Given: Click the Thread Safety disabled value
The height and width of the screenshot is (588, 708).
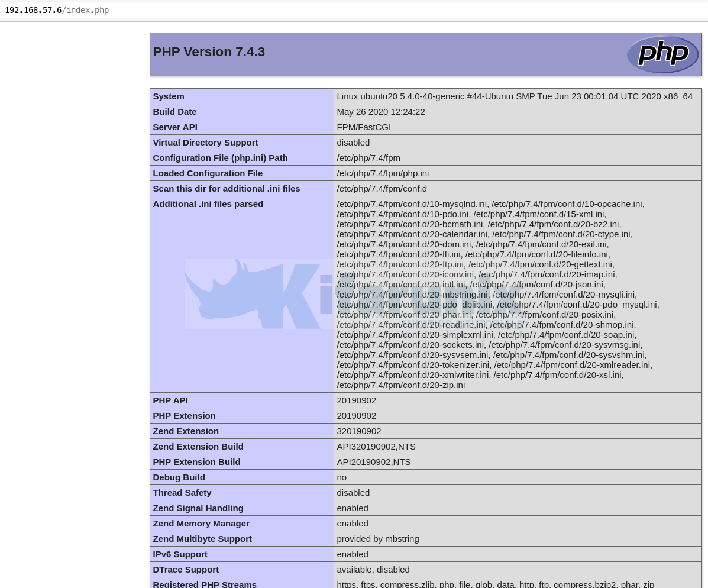Looking at the screenshot, I should tap(353, 492).
